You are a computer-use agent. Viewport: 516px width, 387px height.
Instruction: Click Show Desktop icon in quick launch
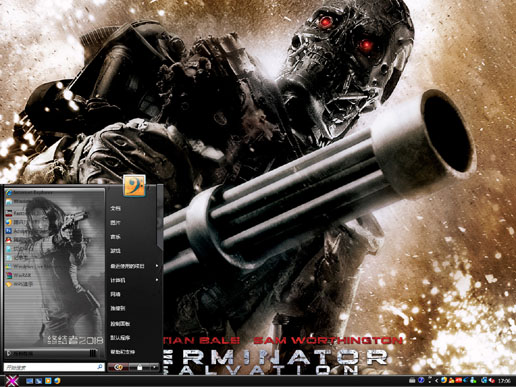[29, 381]
